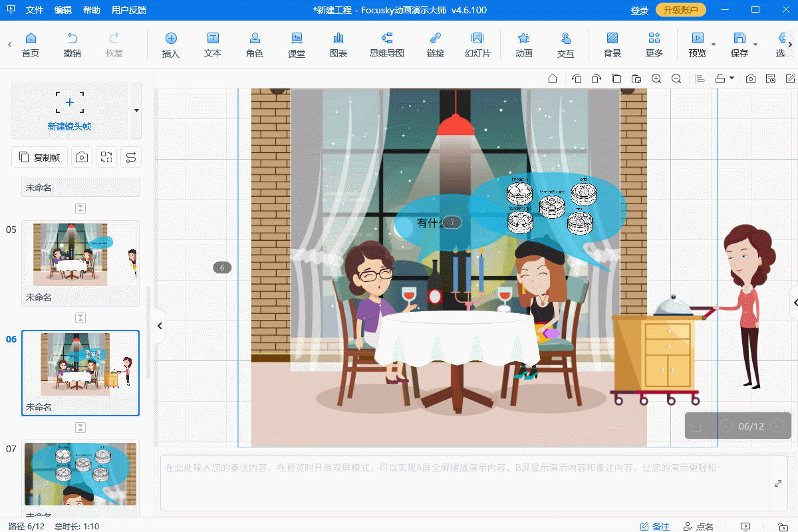This screenshot has width=798, height=532.
Task: Click the 撤销 (Undo) button
Action: pos(72,45)
